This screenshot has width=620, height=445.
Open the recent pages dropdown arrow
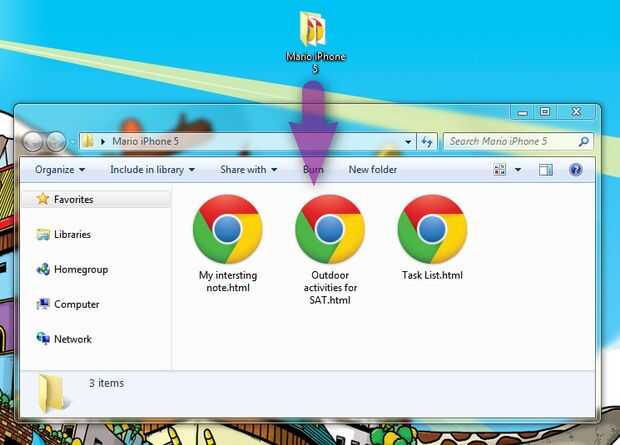coord(73,141)
